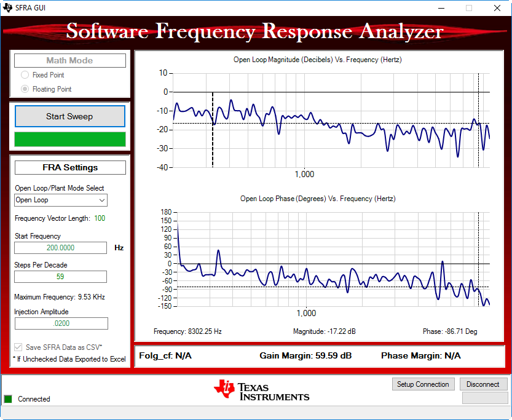Click the Setup Connection button

[423, 384]
